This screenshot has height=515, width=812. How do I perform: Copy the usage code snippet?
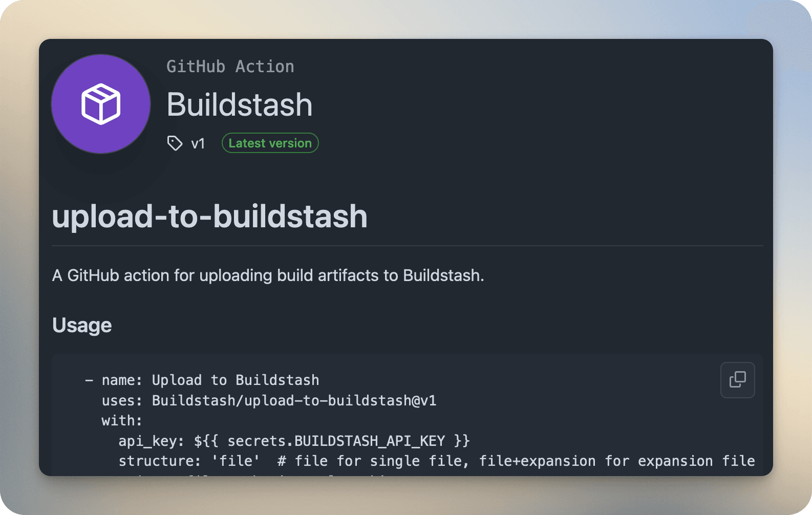[x=737, y=380]
